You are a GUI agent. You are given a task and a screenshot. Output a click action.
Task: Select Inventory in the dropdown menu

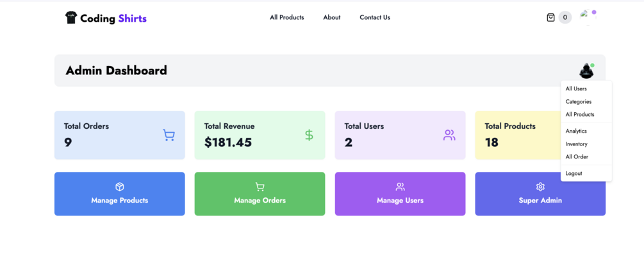pos(577,144)
